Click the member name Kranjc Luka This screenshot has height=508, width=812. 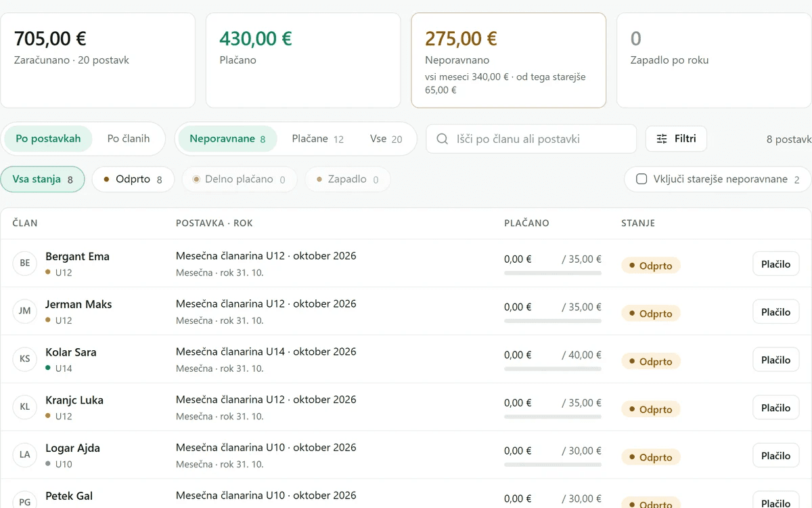click(74, 400)
